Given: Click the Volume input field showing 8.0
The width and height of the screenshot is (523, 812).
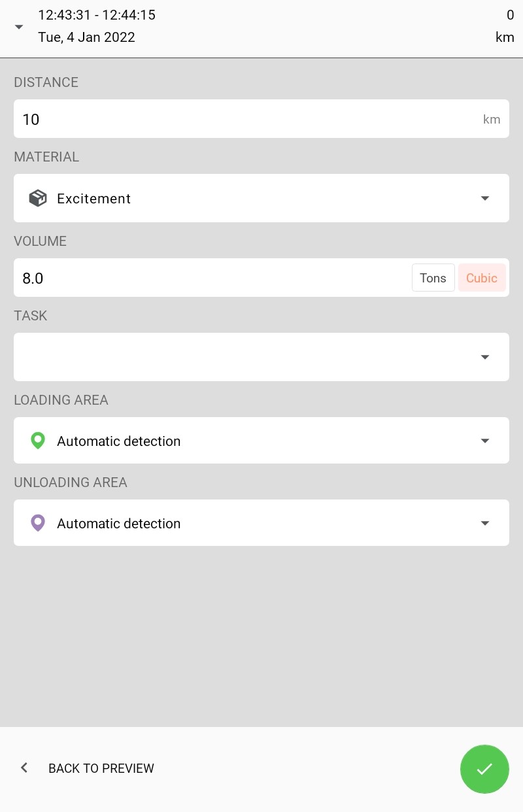Looking at the screenshot, I should [x=209, y=278].
